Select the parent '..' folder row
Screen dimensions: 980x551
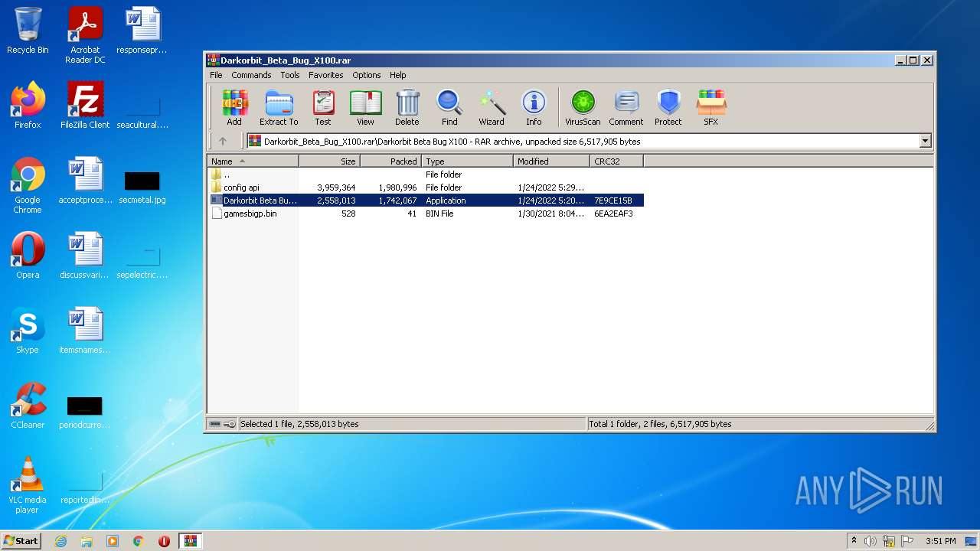coord(425,174)
